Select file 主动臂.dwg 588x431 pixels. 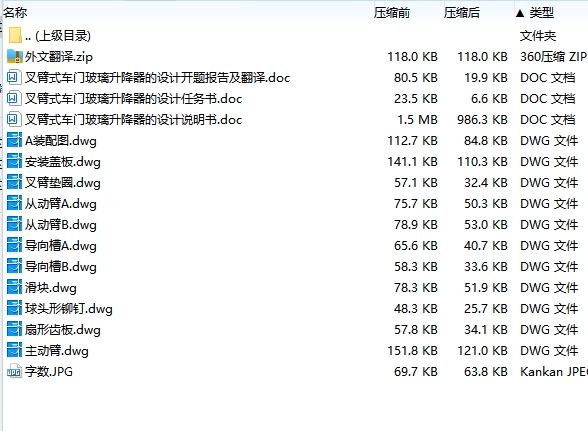click(57, 351)
